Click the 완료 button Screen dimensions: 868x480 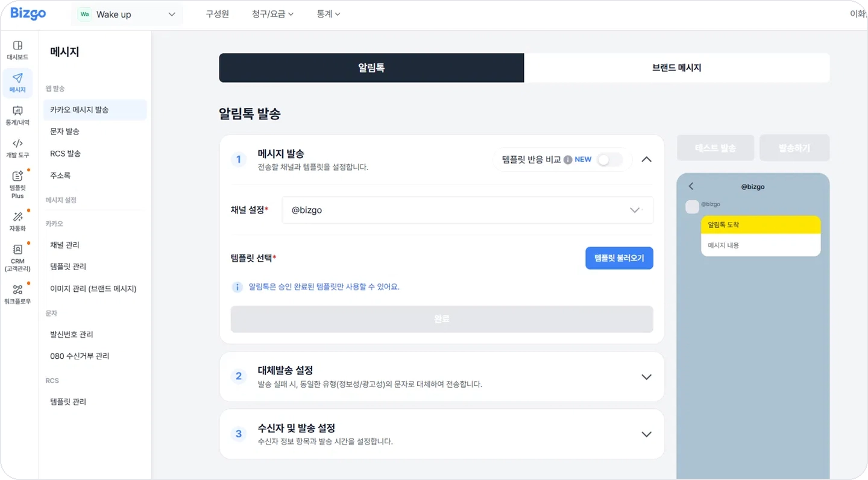(x=442, y=319)
